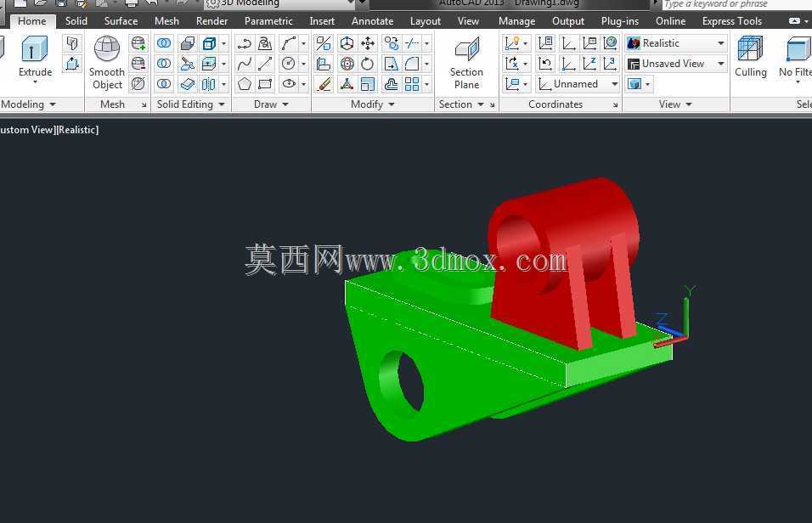
Task: Click the 3-Point UCS icon
Action: [611, 64]
